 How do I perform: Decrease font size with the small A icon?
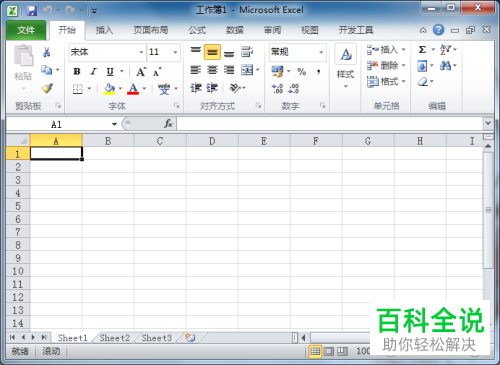tap(157, 71)
